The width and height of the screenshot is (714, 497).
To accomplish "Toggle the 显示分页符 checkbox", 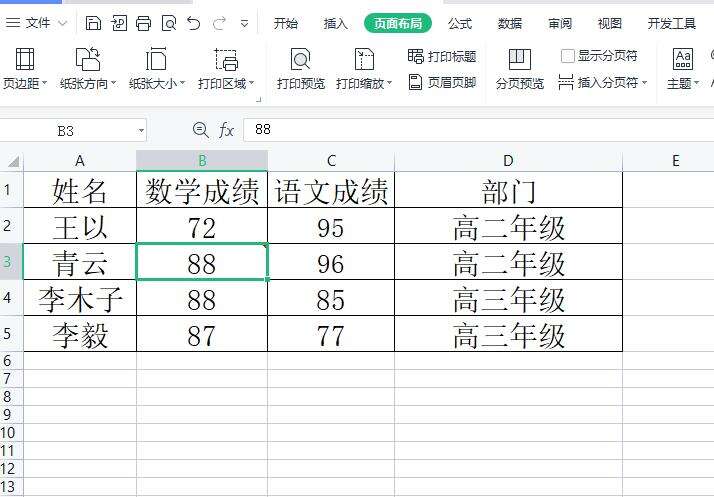I will point(567,56).
